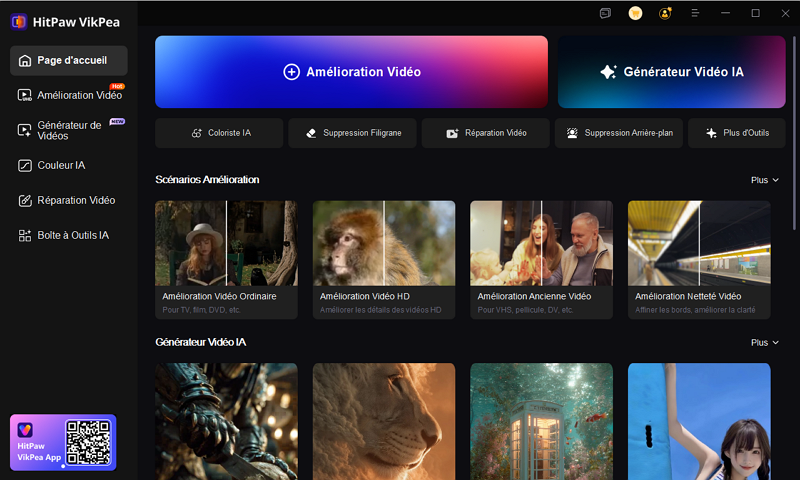Select Boîte à Outils IA in the sidebar
Viewport: 800px width, 480px height.
pos(69,235)
